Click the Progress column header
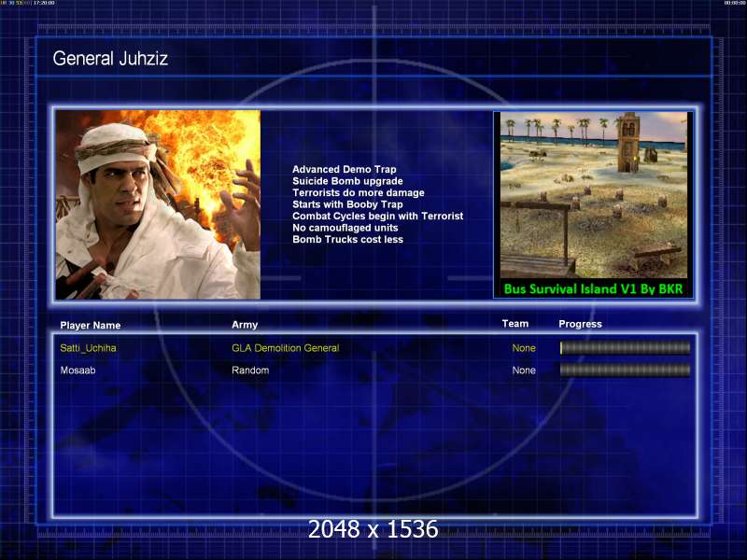 pos(580,324)
